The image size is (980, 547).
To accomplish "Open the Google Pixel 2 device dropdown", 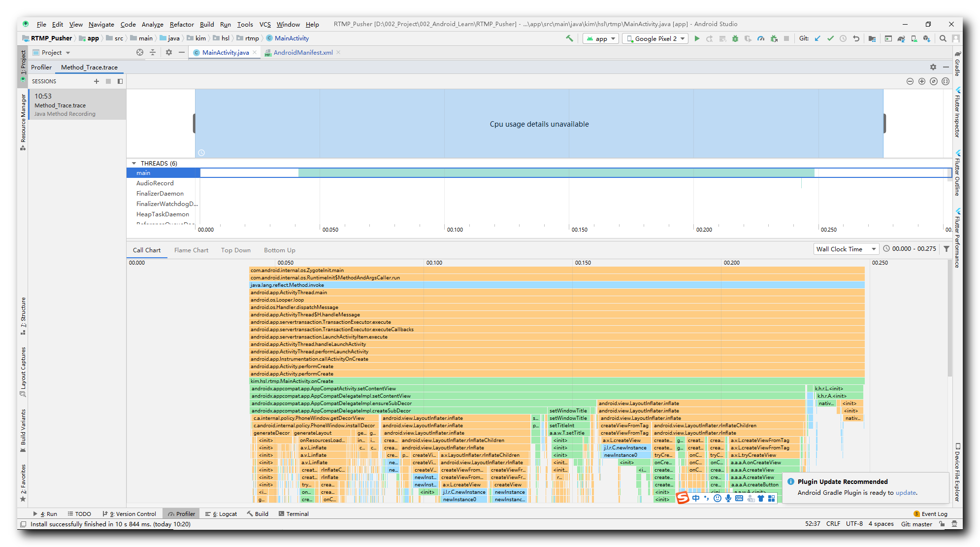I will click(654, 38).
